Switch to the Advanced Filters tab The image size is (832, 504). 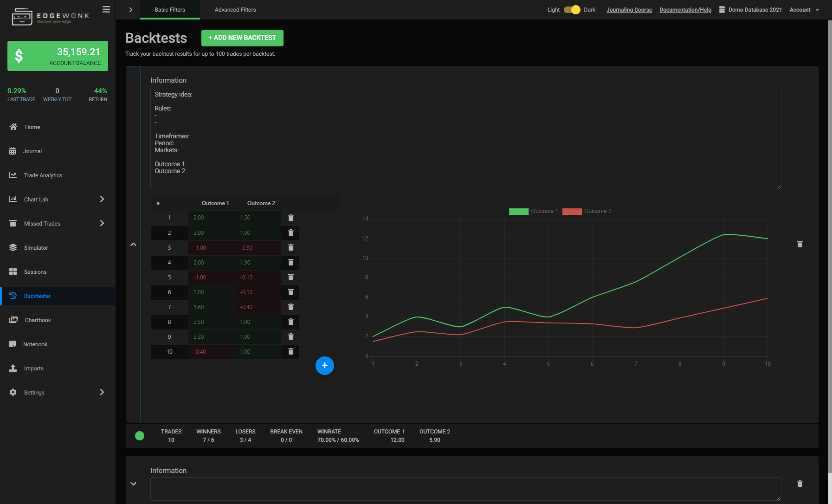235,9
